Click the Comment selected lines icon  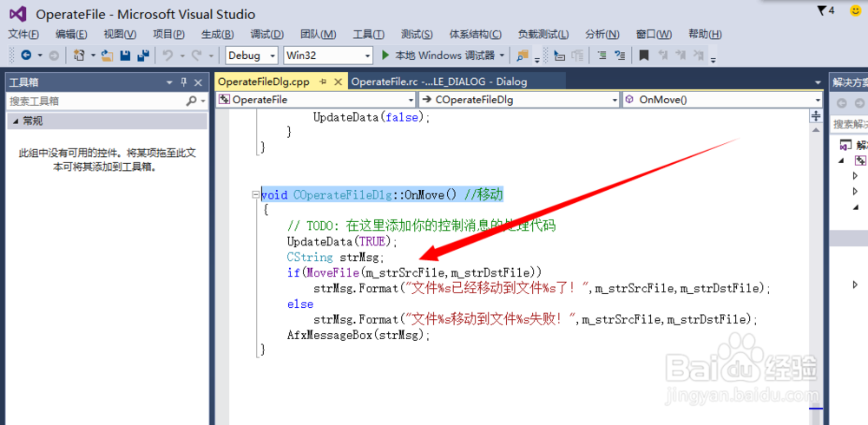click(x=603, y=56)
